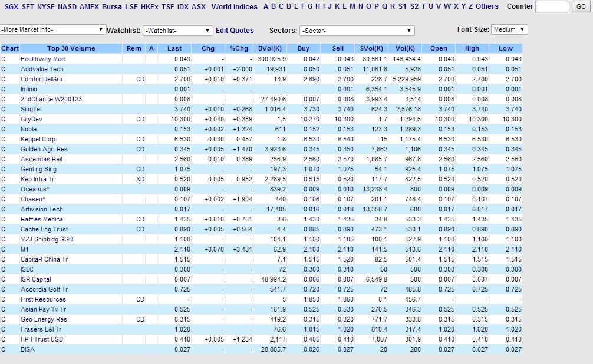Select the LSE market link
This screenshot has height=364, width=593.
coord(131,7)
